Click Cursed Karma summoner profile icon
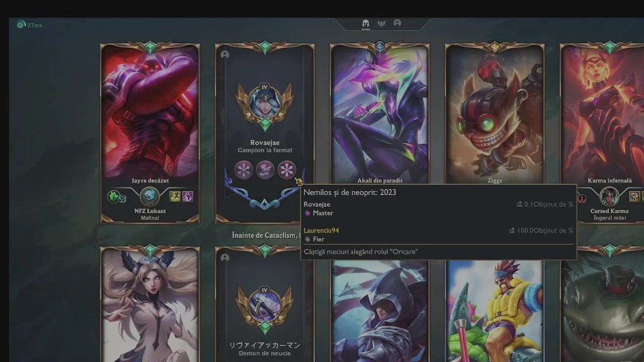Screen dimensions: 644x362 609,197
